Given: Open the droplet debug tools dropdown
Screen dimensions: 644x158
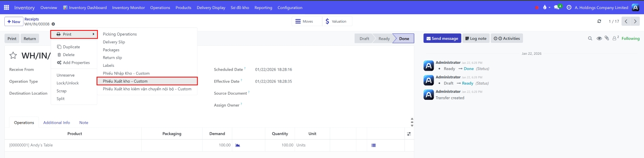Looking at the screenshot, I should pyautogui.click(x=546, y=8).
